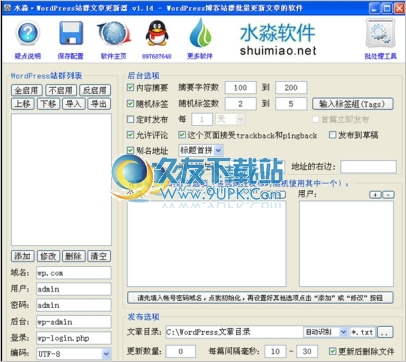Click the 密码 field containing admin
The height and width of the screenshot is (362, 406).
(x=74, y=305)
